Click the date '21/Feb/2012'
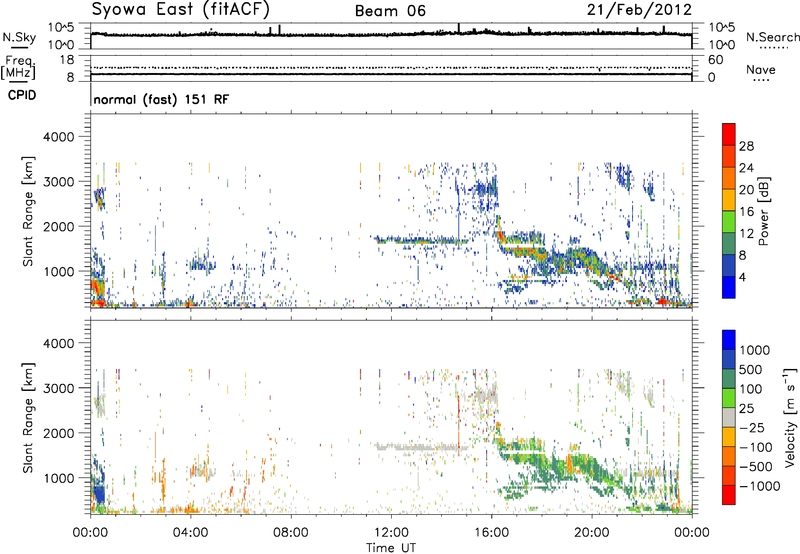The image size is (800, 554). coord(639,10)
